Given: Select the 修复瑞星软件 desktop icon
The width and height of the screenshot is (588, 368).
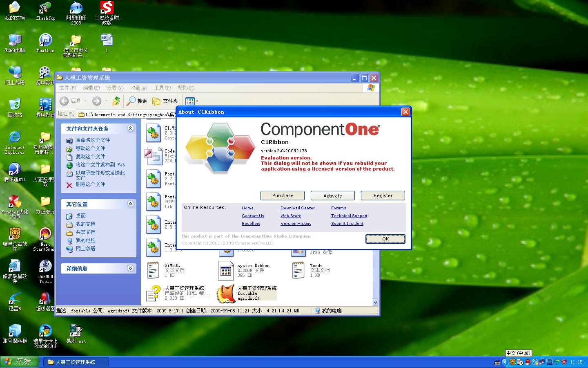Looking at the screenshot, I should 15,272.
